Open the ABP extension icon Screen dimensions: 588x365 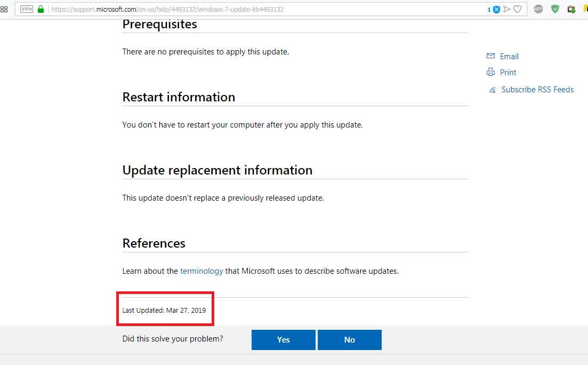(x=538, y=9)
